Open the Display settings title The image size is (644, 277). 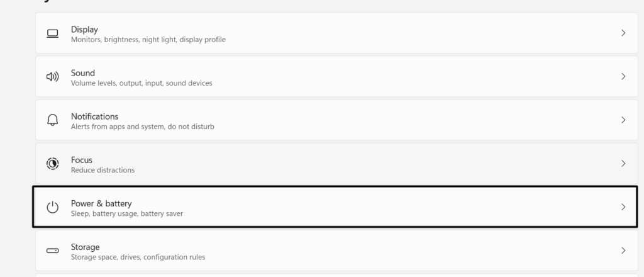[84, 29]
